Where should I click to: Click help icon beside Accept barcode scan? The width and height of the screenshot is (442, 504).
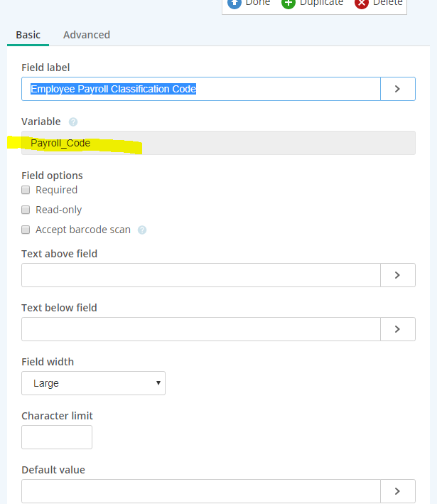(142, 230)
